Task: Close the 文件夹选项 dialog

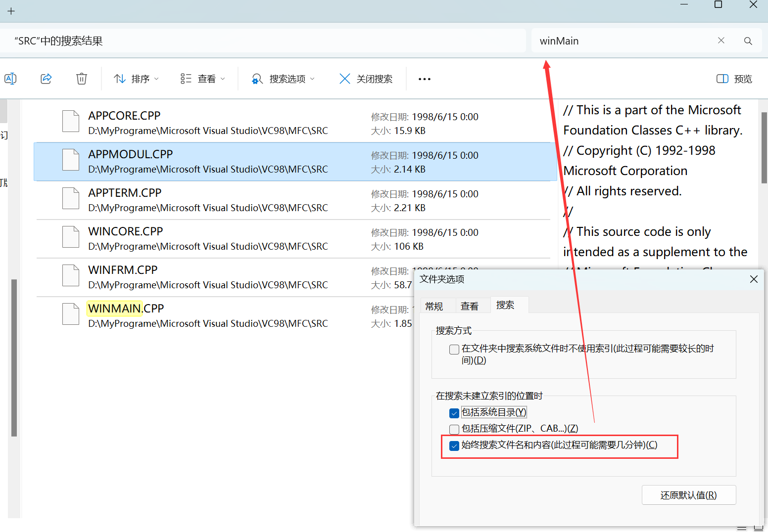Action: 754,279
